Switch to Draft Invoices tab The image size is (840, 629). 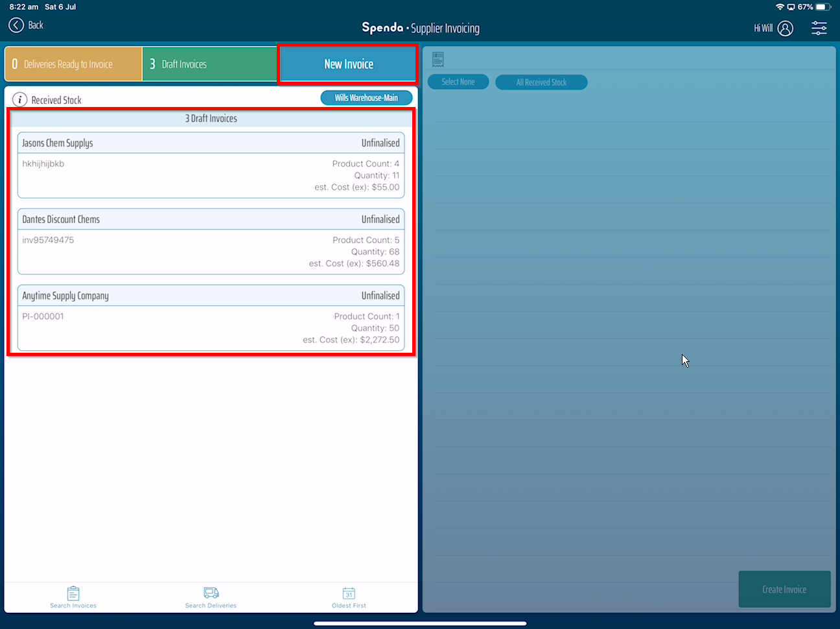[210, 64]
